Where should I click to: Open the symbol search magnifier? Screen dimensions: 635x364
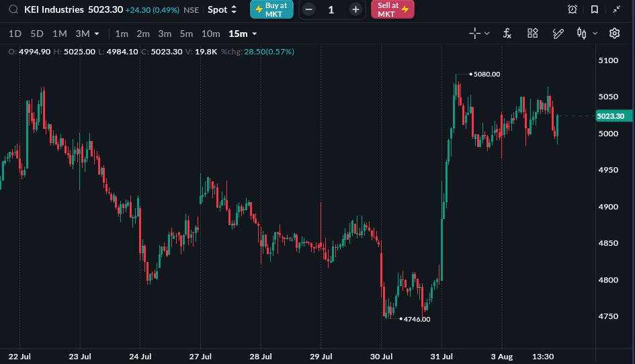pyautogui.click(x=13, y=9)
